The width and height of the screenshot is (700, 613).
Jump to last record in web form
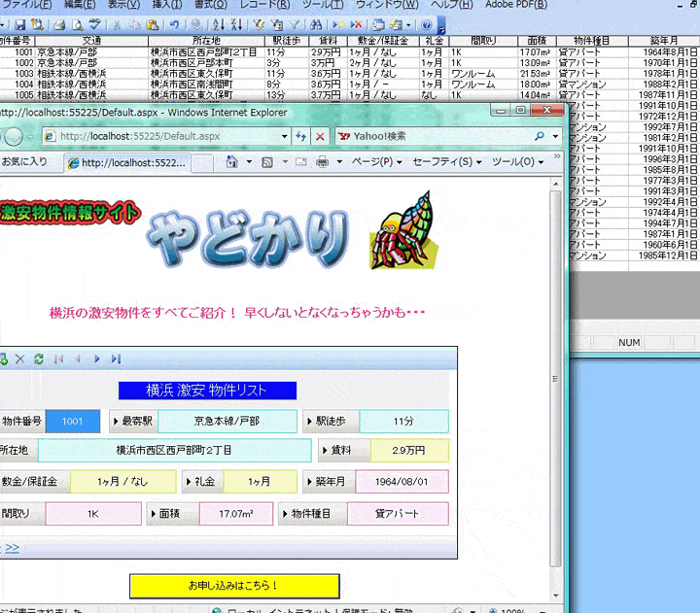tap(116, 358)
